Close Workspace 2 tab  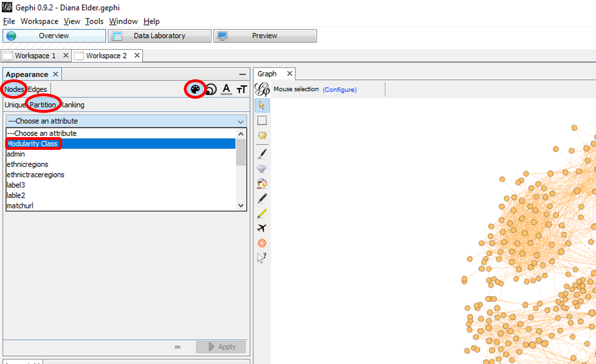coord(137,55)
